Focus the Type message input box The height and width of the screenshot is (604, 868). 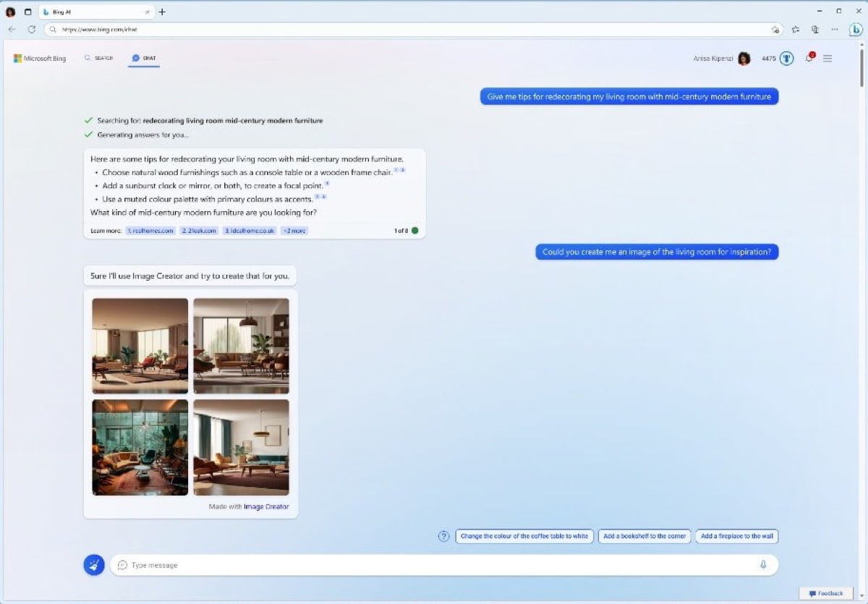pos(444,565)
